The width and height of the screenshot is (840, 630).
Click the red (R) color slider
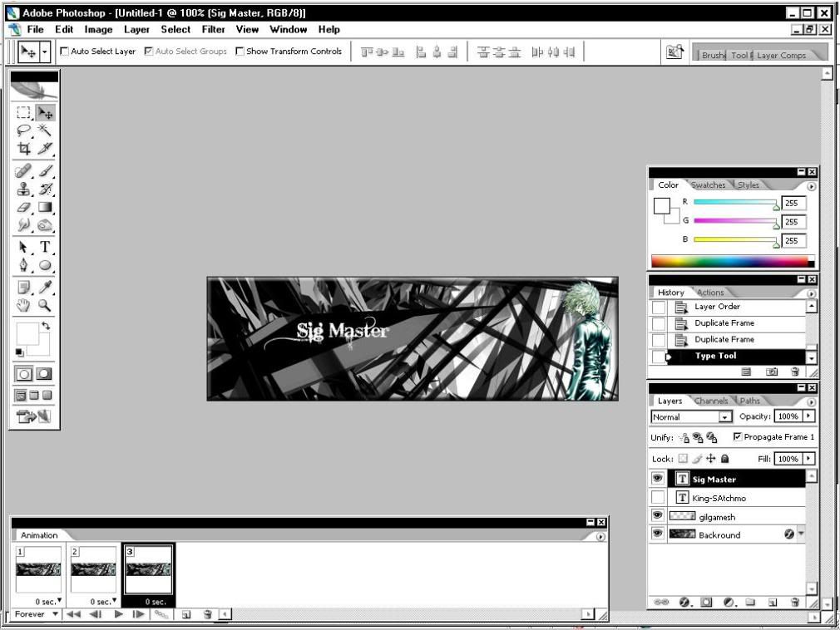click(x=735, y=202)
